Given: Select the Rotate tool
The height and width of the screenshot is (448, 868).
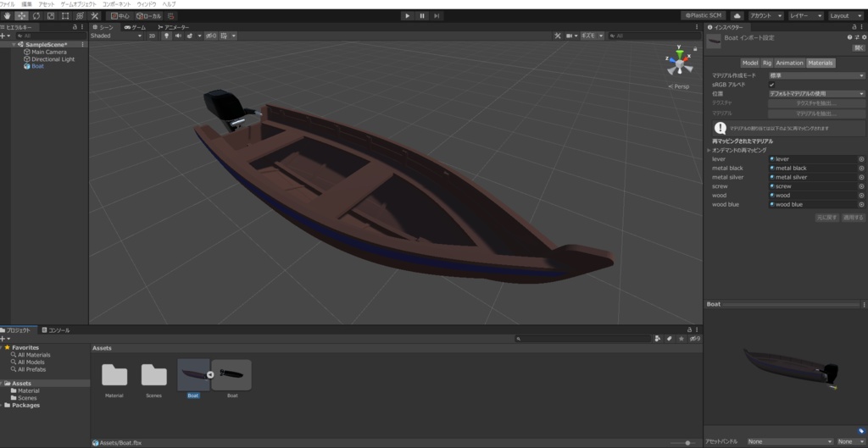Looking at the screenshot, I should point(36,16).
